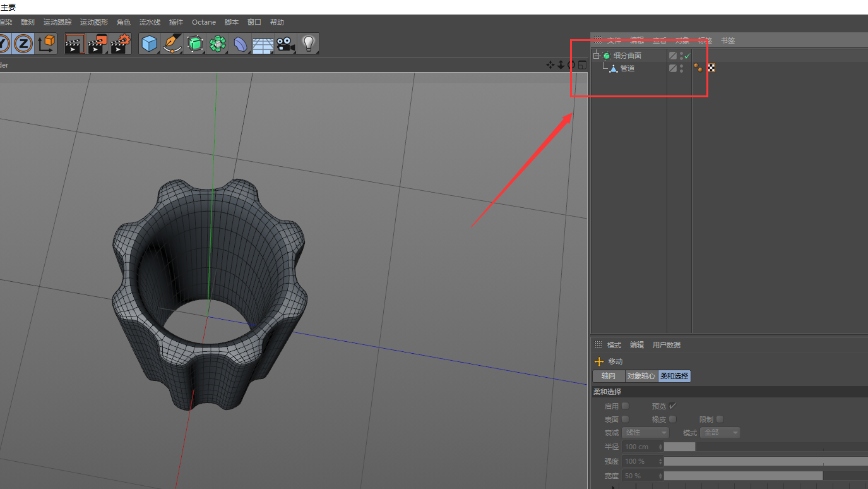Toggle the 橡皮 checkbox

(672, 419)
